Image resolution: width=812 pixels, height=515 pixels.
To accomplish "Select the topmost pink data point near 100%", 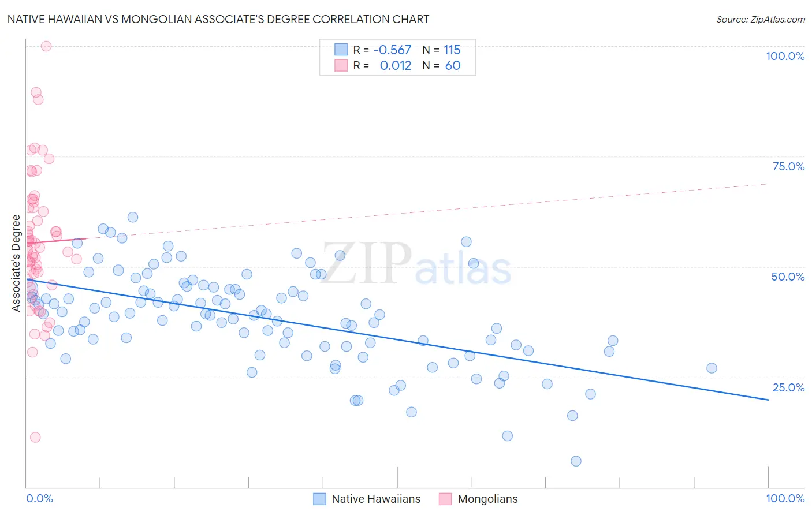I will pos(46,46).
